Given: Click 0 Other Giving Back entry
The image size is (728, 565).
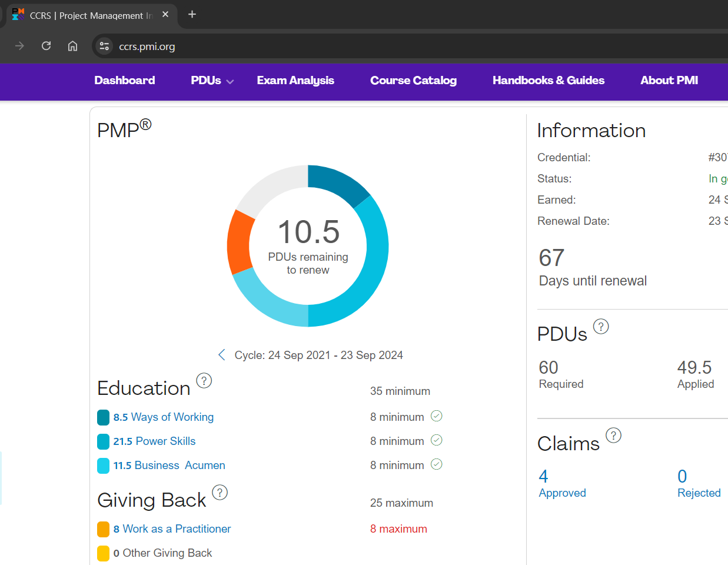Looking at the screenshot, I should 162,553.
